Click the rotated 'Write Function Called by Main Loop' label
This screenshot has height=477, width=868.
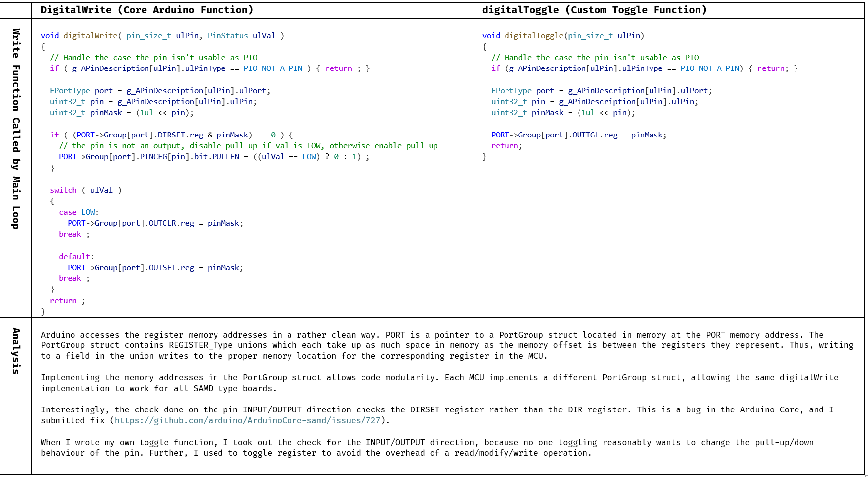click(x=16, y=129)
